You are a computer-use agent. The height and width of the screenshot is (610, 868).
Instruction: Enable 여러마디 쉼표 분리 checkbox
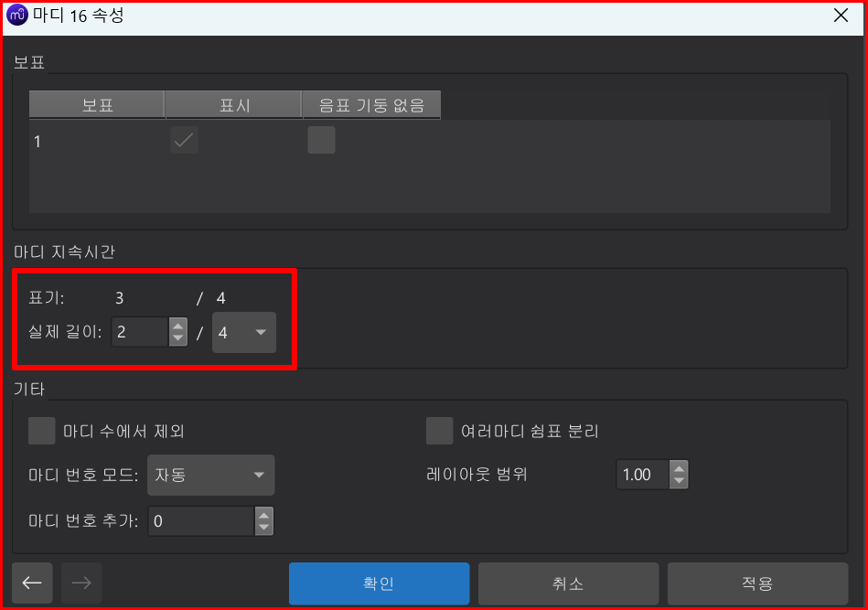(440, 431)
